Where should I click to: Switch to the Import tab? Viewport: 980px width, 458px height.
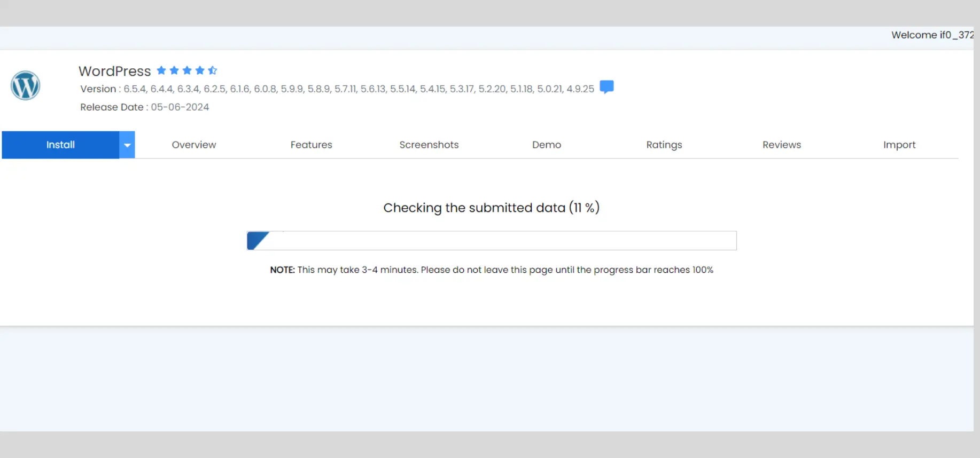tap(899, 145)
